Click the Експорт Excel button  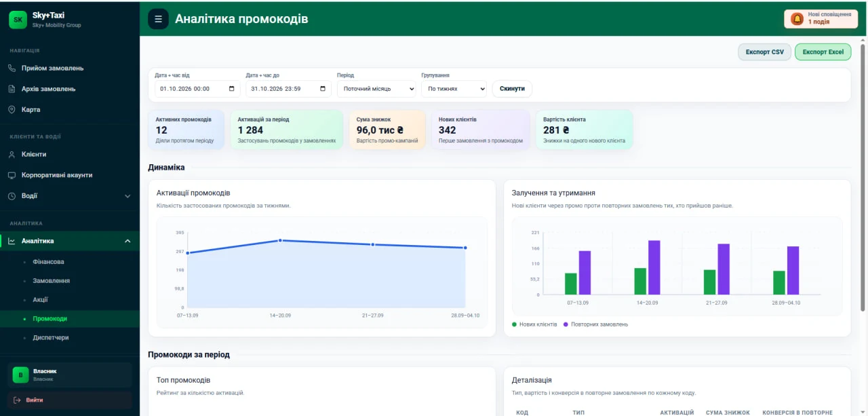click(823, 52)
